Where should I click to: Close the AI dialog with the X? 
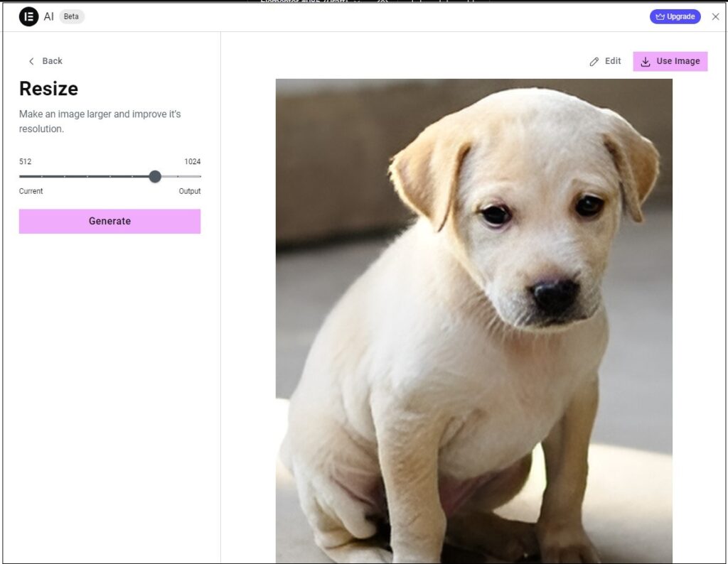pos(715,17)
